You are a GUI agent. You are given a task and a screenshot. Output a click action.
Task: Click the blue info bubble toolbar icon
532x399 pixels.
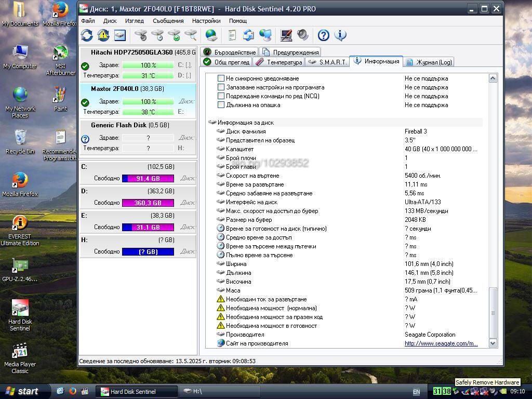pos(340,35)
